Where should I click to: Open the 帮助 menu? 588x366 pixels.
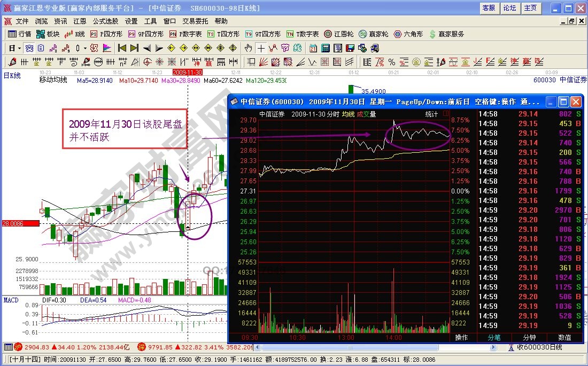tap(221, 21)
